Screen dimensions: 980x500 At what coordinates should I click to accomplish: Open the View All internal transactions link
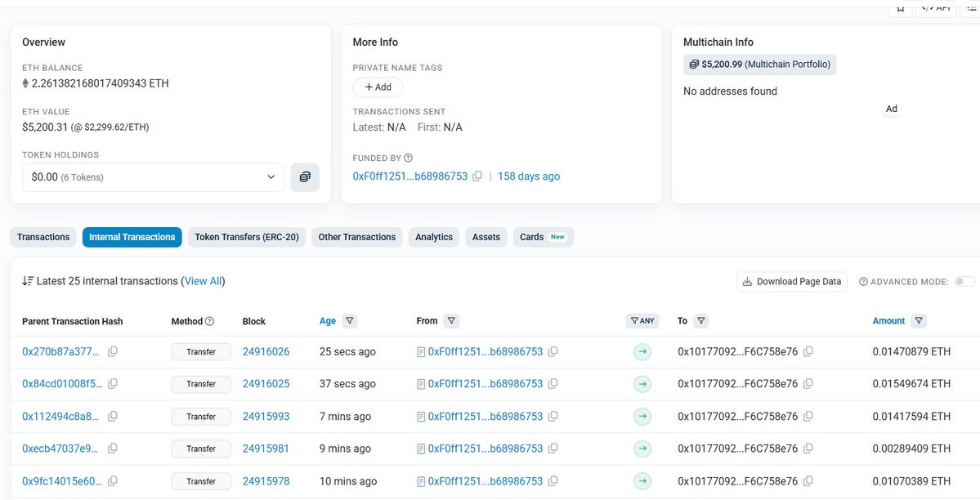204,281
